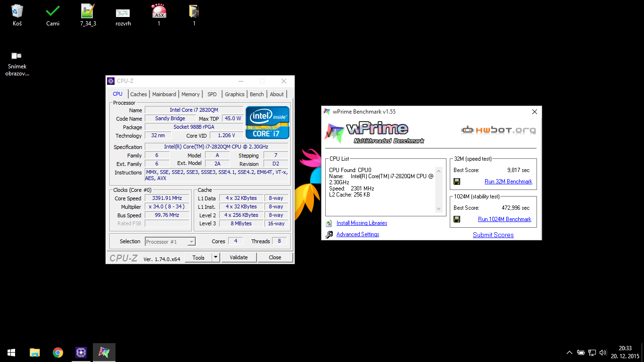Screen dimensions: 644x362
Task: Click the Level 3 cache value 8 MBytes
Action: point(241,223)
